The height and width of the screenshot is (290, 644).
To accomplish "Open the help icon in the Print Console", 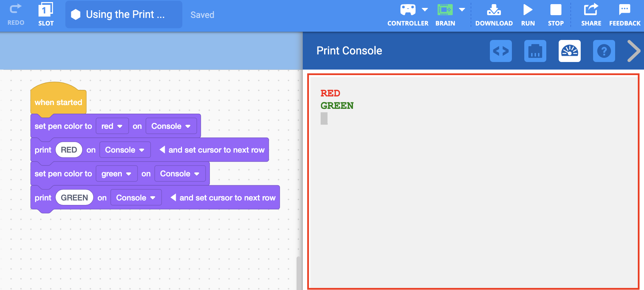I will pyautogui.click(x=604, y=51).
